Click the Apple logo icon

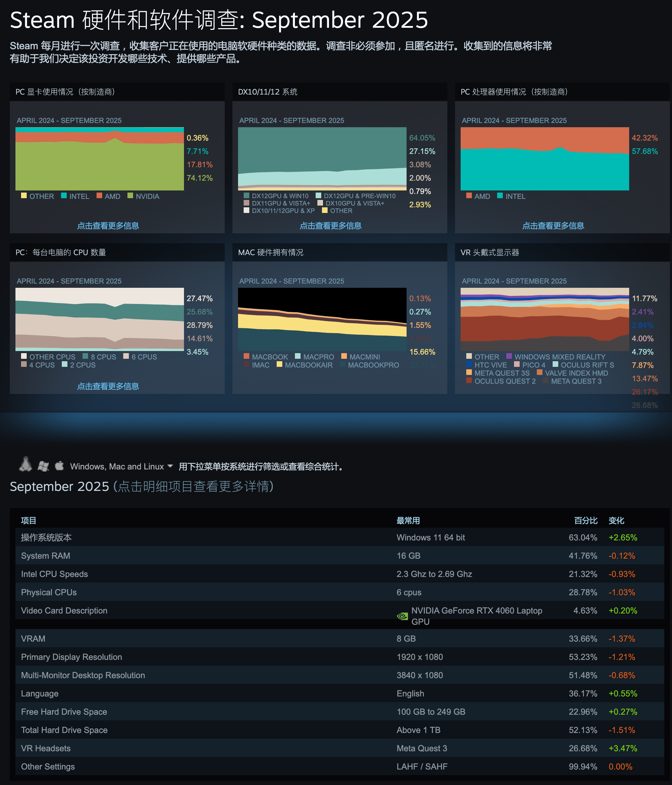click(x=59, y=466)
